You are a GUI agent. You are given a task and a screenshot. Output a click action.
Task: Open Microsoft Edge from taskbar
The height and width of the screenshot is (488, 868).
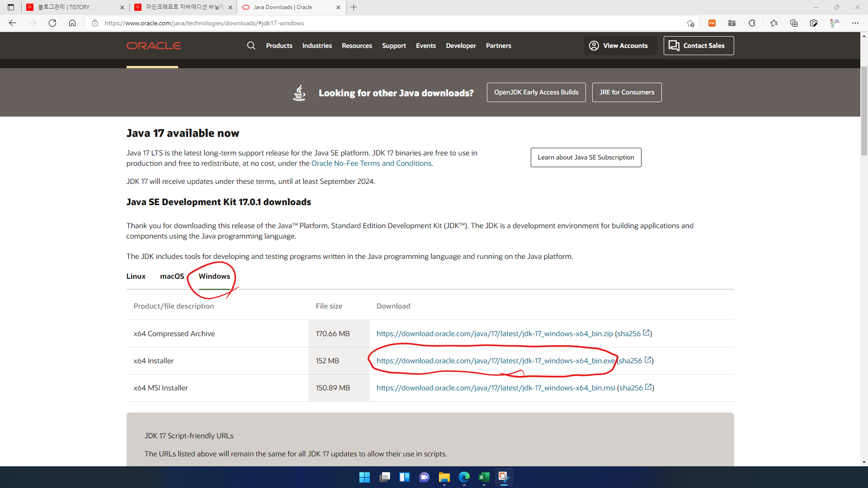pyautogui.click(x=464, y=477)
